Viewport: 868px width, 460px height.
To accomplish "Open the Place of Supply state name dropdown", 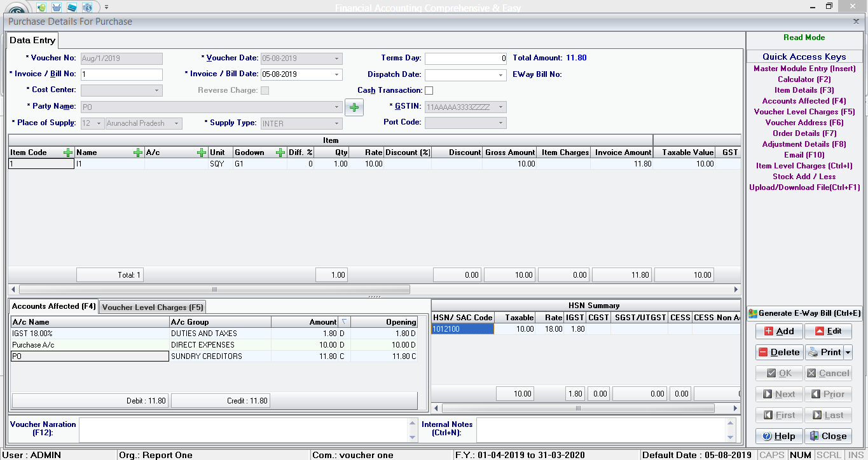I will pyautogui.click(x=176, y=123).
